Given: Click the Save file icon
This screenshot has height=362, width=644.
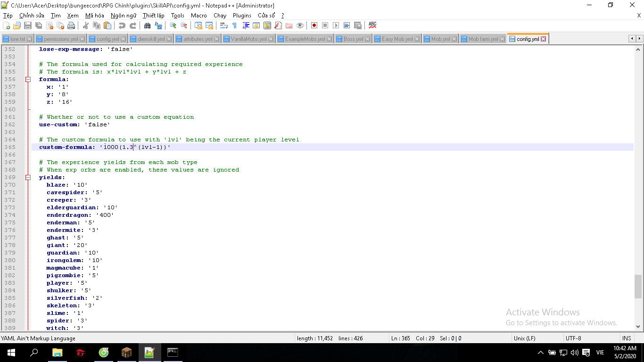Looking at the screenshot, I should (x=28, y=25).
